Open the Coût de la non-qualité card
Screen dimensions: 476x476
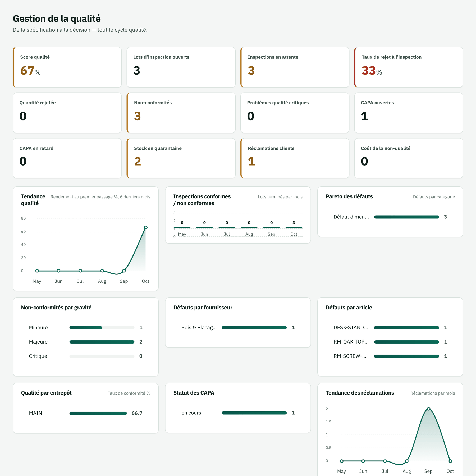pos(409,158)
